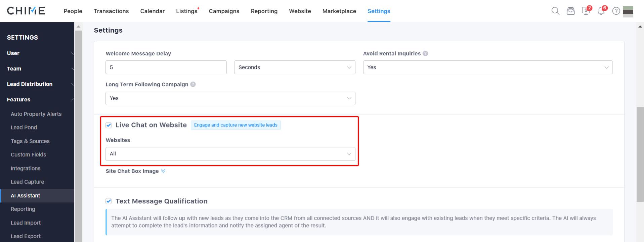Uncheck the Live Chat on Website checkbox

click(109, 125)
